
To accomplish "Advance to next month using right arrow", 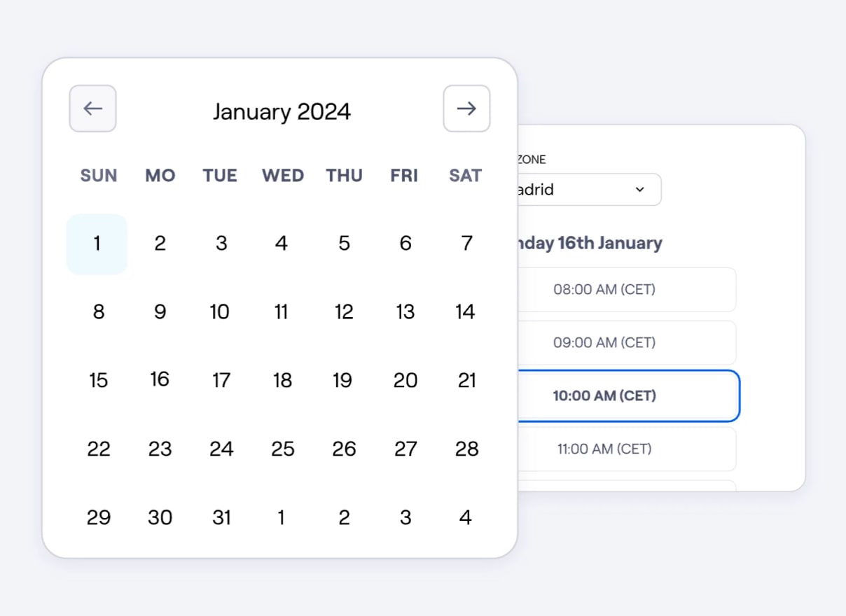I will tap(466, 108).
